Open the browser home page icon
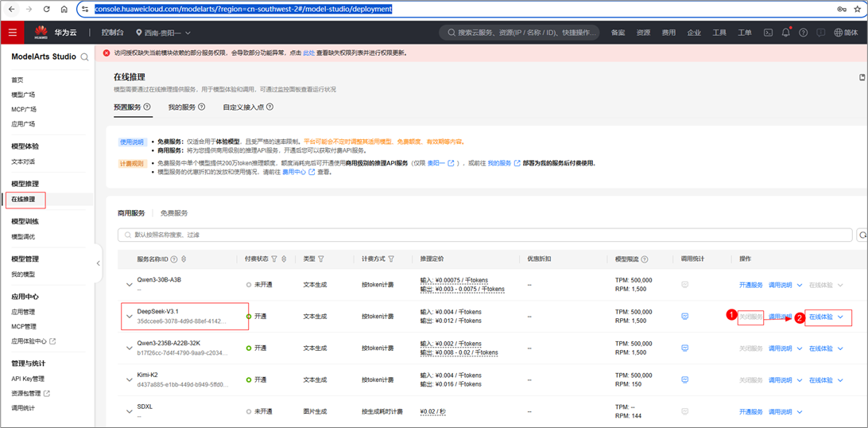Viewport: 868px width, 428px height. coord(64,10)
